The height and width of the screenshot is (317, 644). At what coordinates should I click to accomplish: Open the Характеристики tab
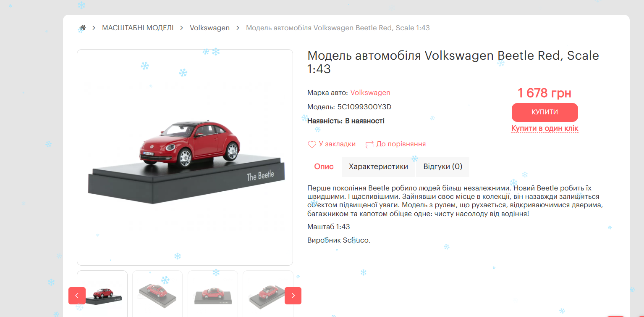tap(378, 166)
